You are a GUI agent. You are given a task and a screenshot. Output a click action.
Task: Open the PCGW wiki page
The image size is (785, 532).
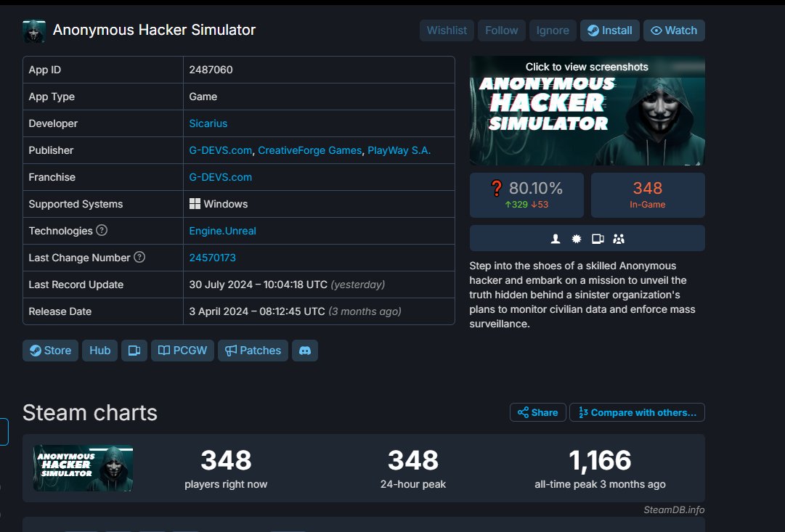coord(182,351)
